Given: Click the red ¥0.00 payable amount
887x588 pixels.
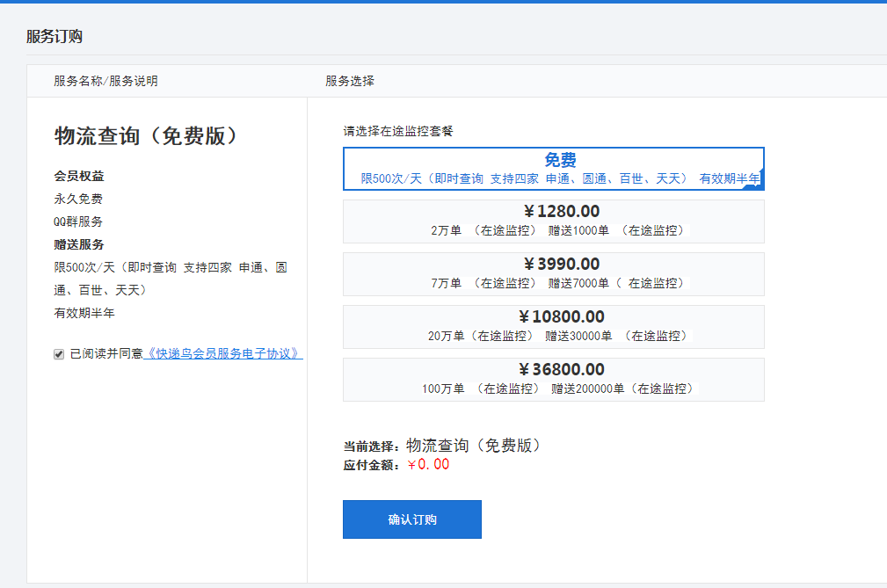Looking at the screenshot, I should [428, 465].
